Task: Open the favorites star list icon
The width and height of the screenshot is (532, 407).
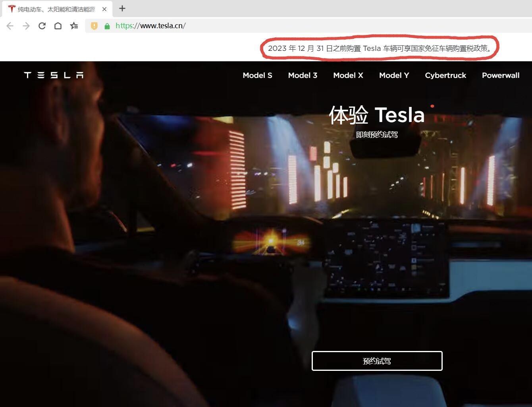Action: (x=74, y=26)
